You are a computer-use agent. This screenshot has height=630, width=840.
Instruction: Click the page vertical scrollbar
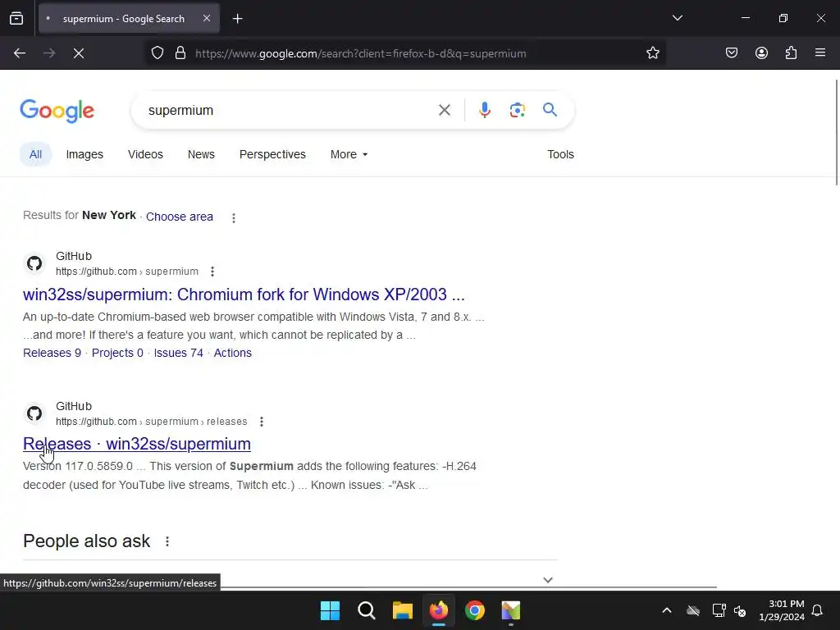click(836, 132)
